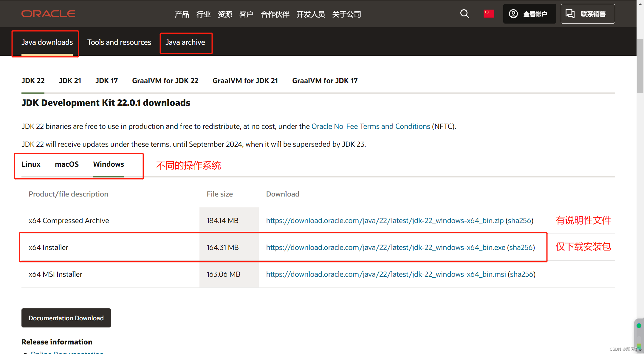Click the search magnifier icon
Viewport: 644px width, 354px height.
click(x=464, y=13)
